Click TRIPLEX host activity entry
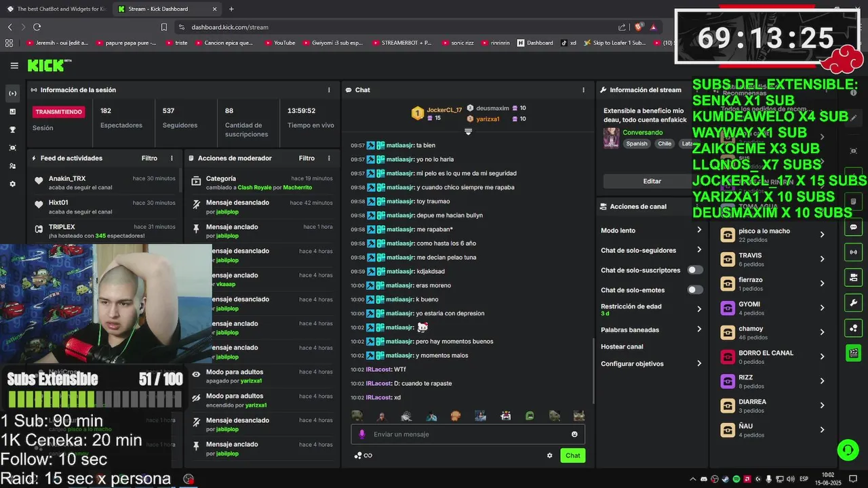This screenshot has height=488, width=868. click(x=105, y=231)
